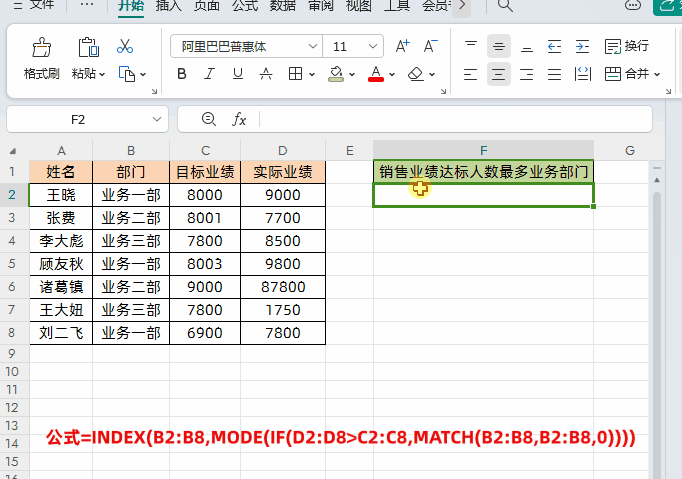Click the Paste (粘贴) clipboard icon
Image resolution: width=682 pixels, height=479 pixels.
point(88,47)
